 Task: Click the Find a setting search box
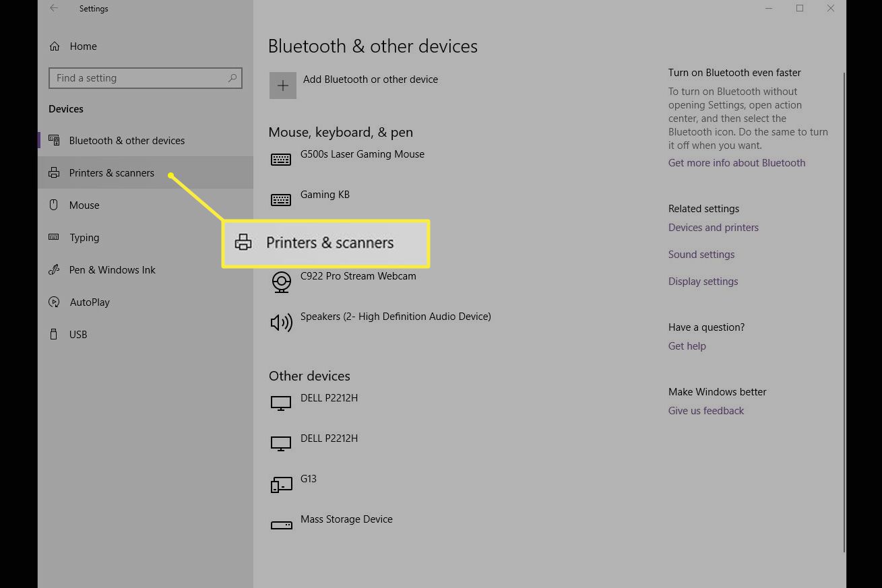pyautogui.click(x=146, y=78)
